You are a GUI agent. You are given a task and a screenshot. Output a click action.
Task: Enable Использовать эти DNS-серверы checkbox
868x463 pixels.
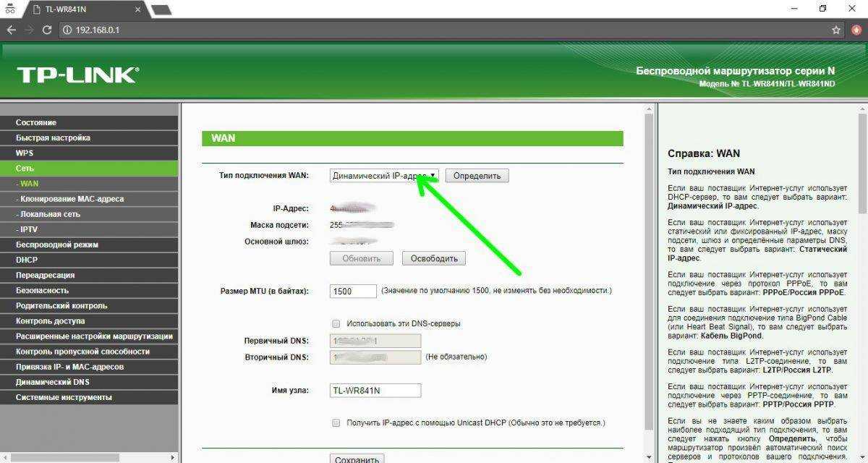pos(336,323)
